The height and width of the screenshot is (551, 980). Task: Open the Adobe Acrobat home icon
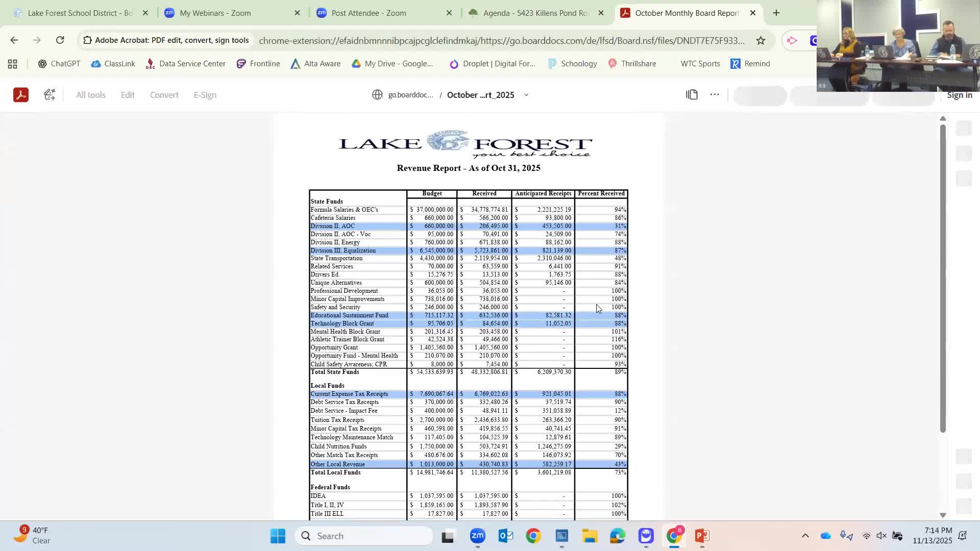[20, 94]
